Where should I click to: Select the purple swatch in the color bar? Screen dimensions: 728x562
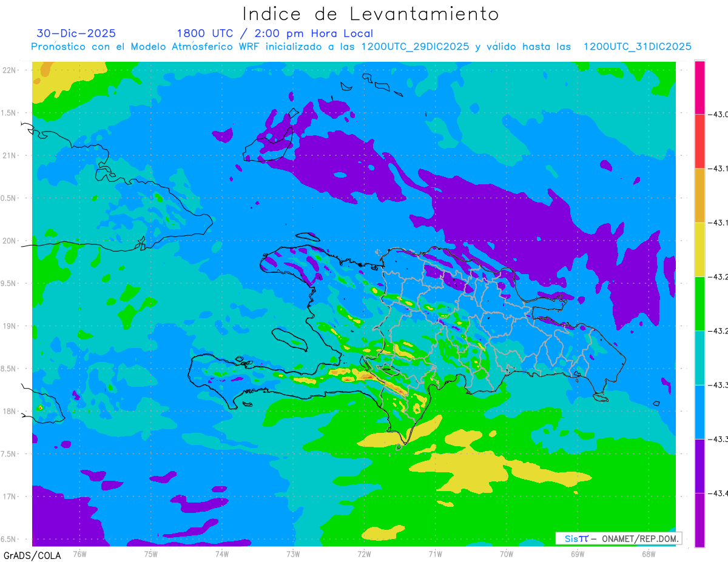click(699, 466)
